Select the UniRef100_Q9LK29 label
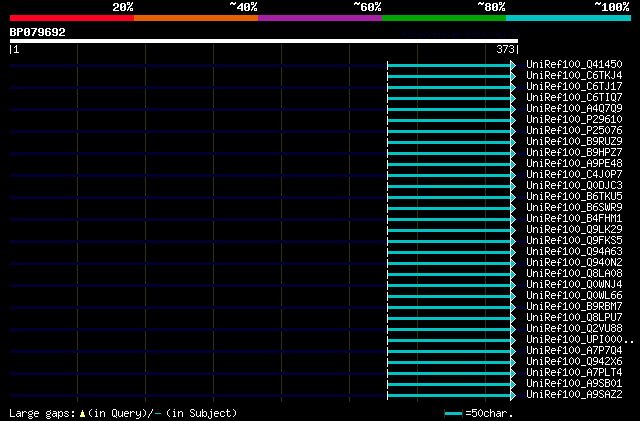 (574, 229)
